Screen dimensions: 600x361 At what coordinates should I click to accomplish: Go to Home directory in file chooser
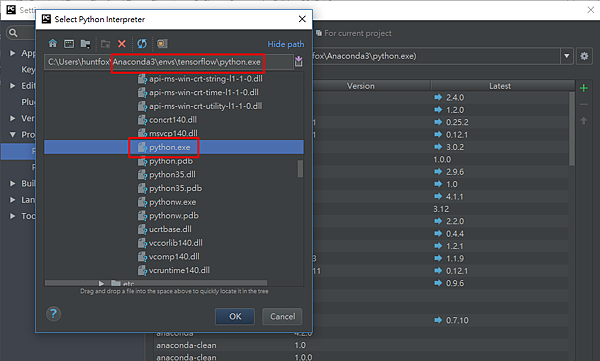pos(53,44)
